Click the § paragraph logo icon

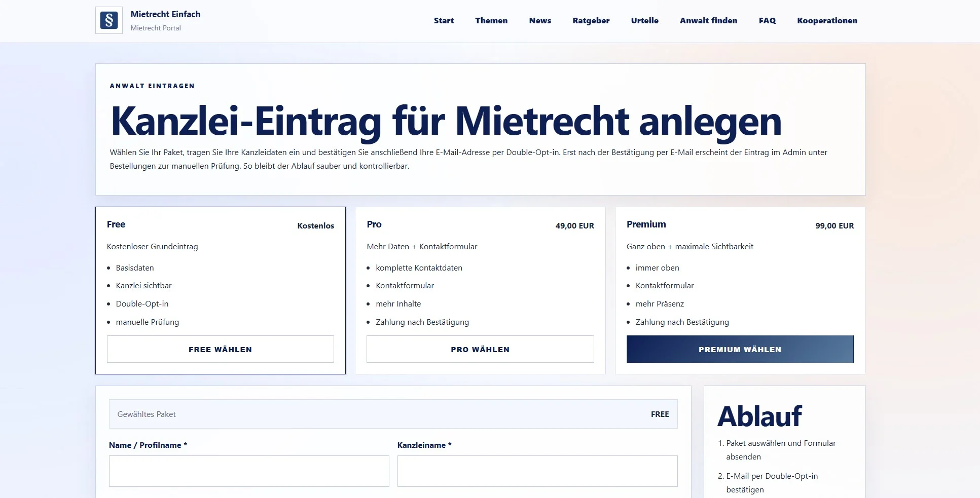[x=110, y=21]
